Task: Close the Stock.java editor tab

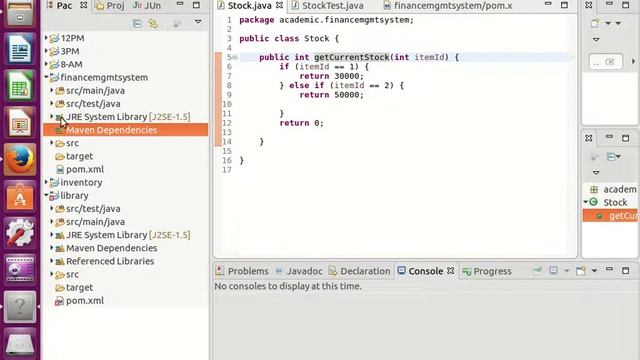Action: pos(280,5)
